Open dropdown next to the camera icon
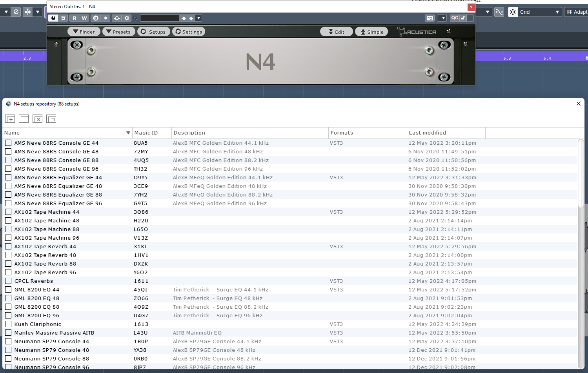 point(442,18)
